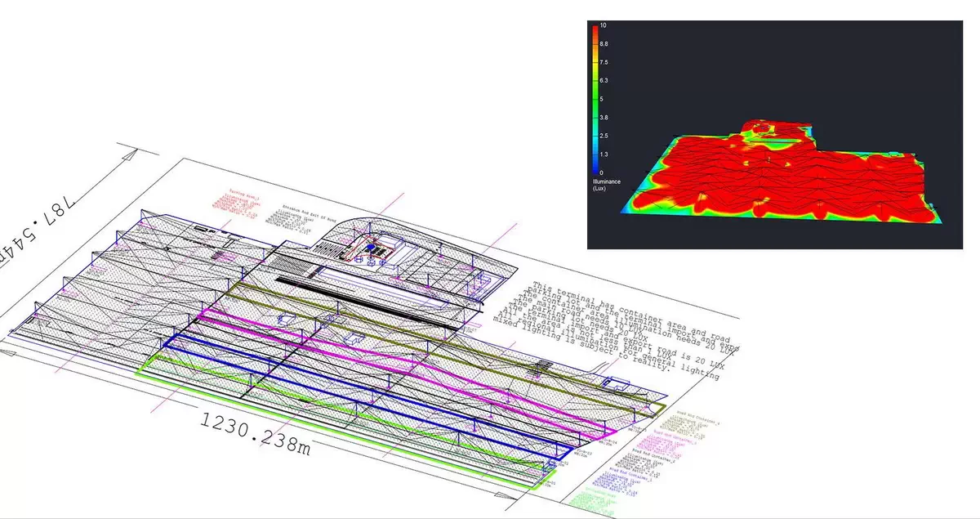The image size is (980, 519).
Task: Click the olive Road And Container_4 results legend
Action: 686,425
